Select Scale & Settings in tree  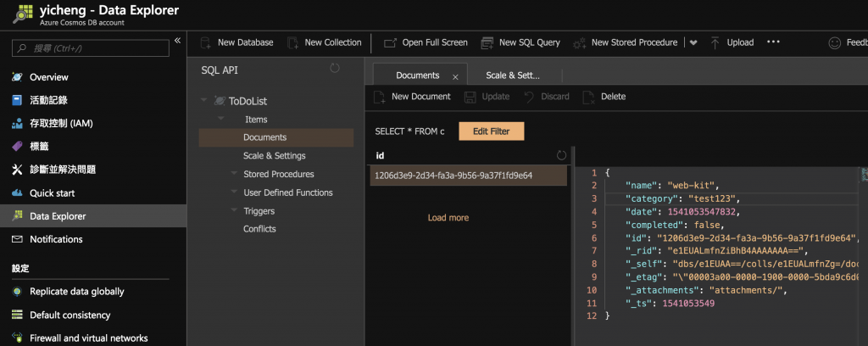pyautogui.click(x=274, y=155)
